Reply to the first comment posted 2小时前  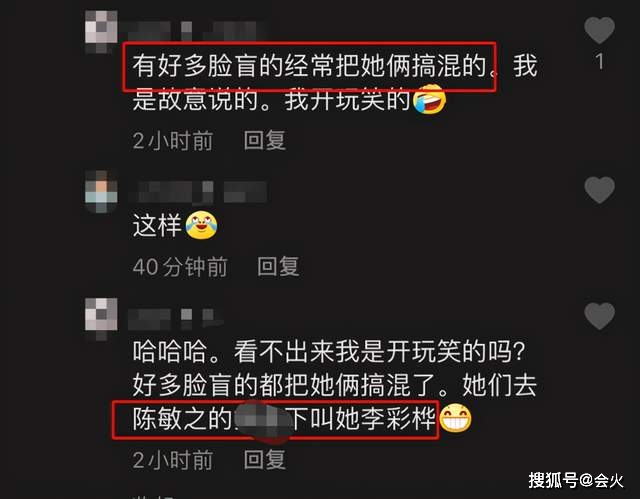(x=264, y=140)
